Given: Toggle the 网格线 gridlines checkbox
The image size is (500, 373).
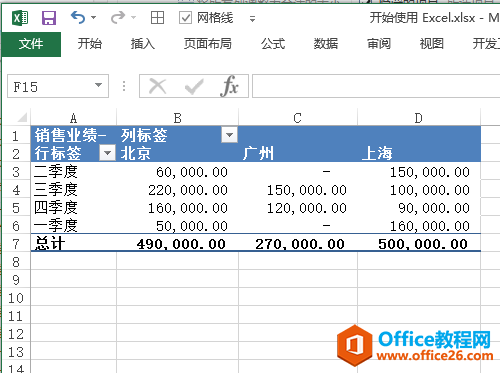Looking at the screenshot, I should pyautogui.click(x=185, y=18).
